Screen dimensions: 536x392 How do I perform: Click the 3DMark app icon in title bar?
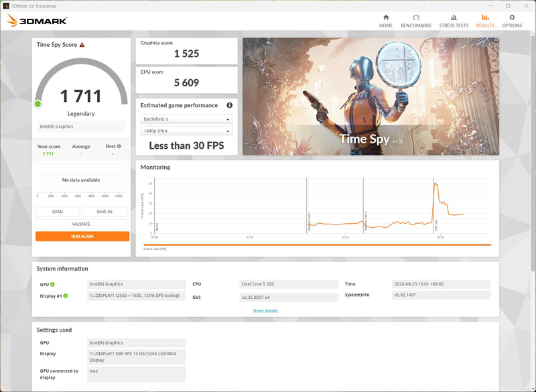[x=6, y=6]
